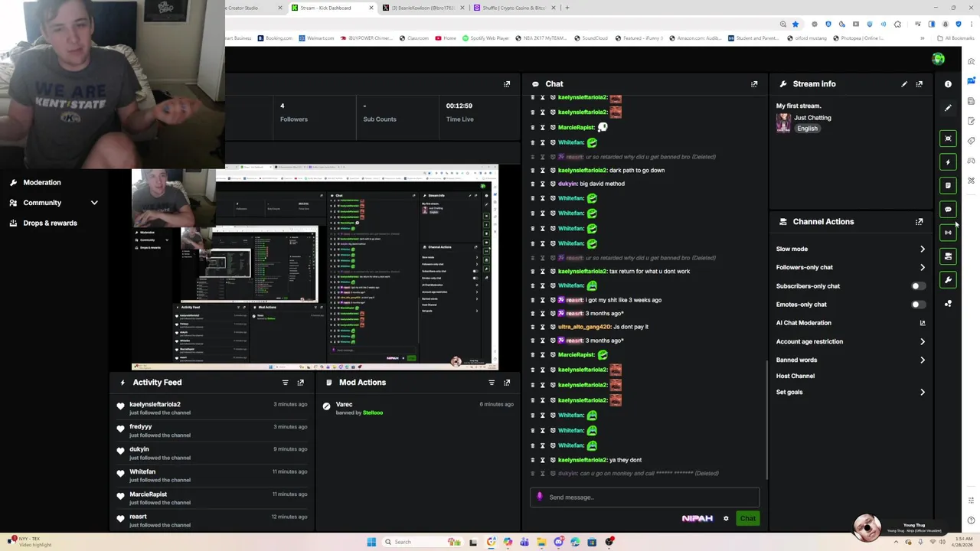This screenshot has height=551, width=980.
Task: Toggle channel actions icon in right rail
Action: (948, 256)
